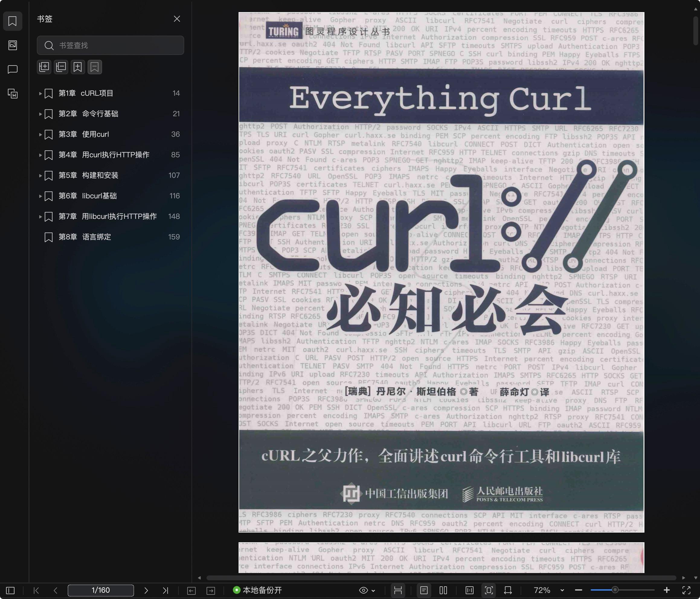Open the thumbnails panel icon

pyautogui.click(x=12, y=45)
